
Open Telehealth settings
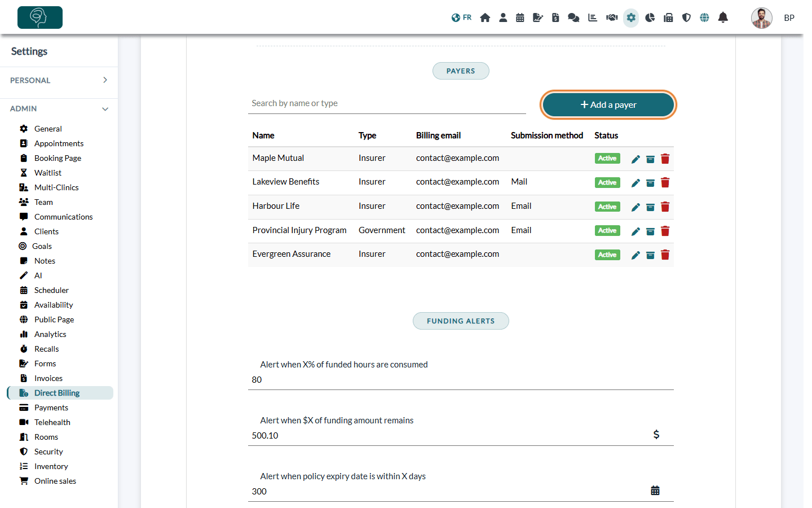(x=52, y=422)
